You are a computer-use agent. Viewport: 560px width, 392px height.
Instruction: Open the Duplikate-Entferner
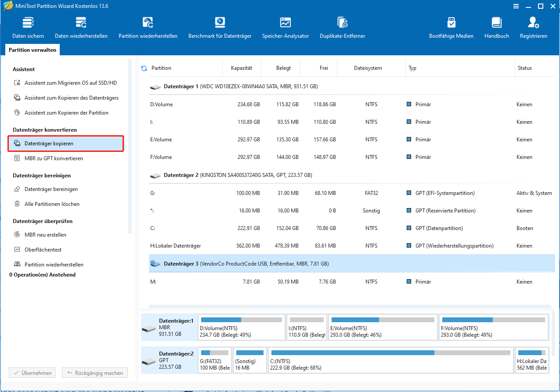342,27
